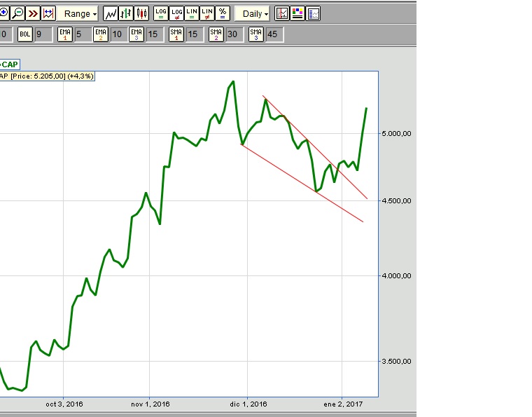Click the volume chart settings icon
The height and width of the screenshot is (417, 532).
tap(313, 13)
